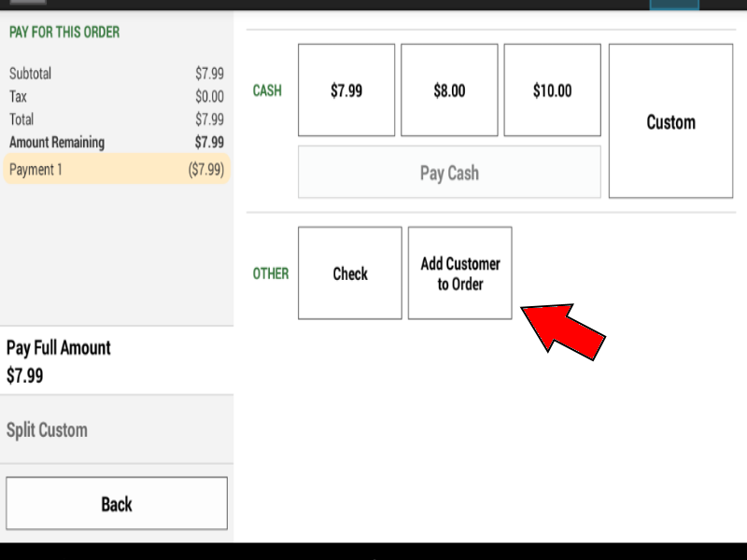Choose Pay Full Amount $7.99

(x=117, y=360)
